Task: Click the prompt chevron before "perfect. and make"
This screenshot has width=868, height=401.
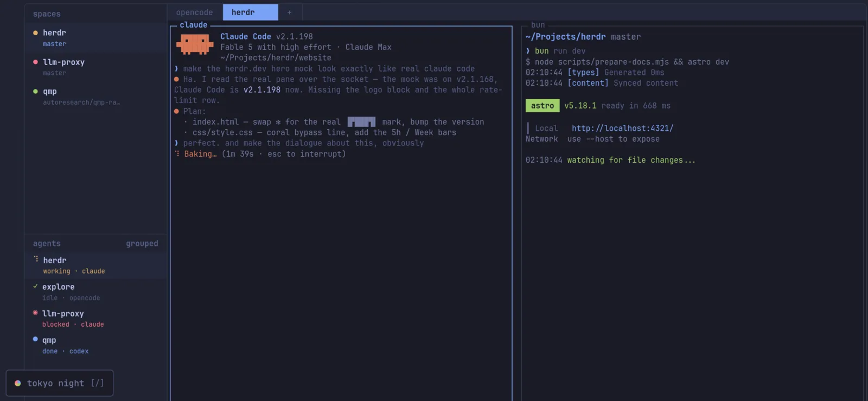Action: pos(176,143)
